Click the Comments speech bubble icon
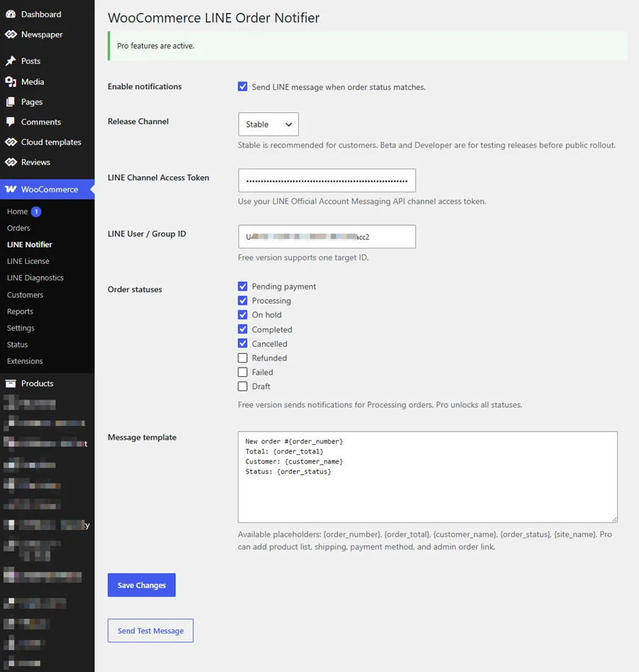Screen dimensions: 639x672 (11, 122)
